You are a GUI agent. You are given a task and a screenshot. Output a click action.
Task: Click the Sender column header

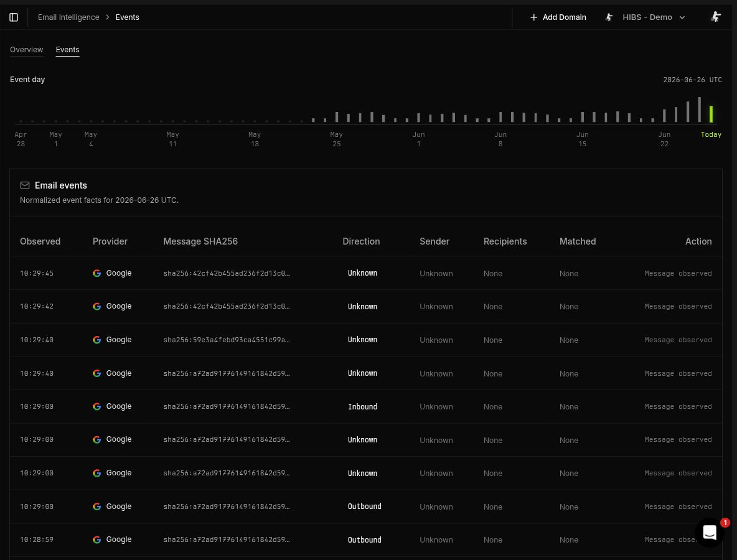434,241
